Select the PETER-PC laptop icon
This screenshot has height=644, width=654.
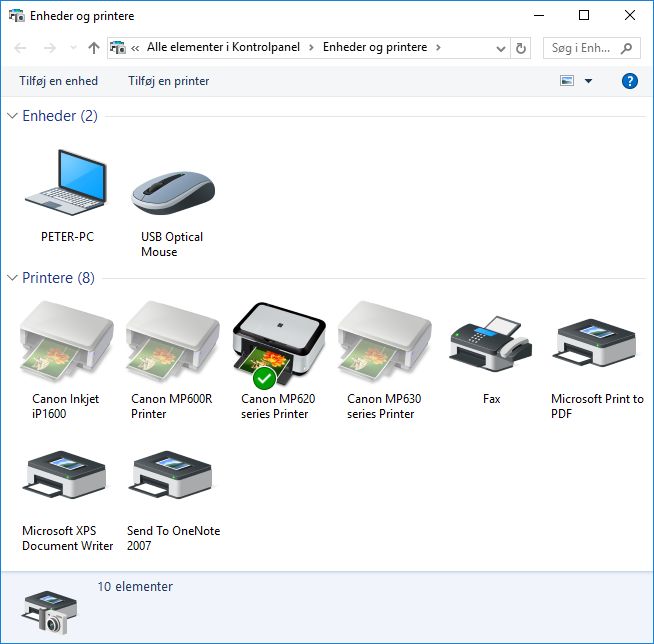tap(66, 183)
